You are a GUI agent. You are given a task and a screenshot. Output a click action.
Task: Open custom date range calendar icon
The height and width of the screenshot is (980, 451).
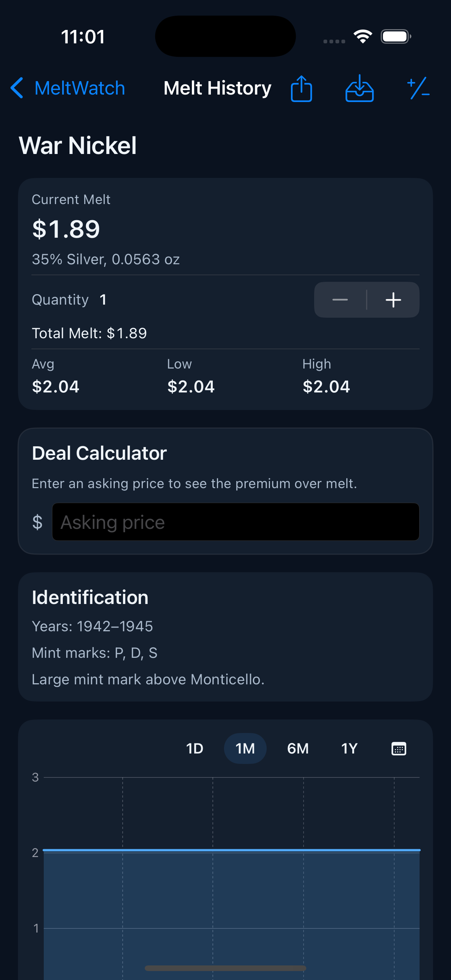pos(399,748)
